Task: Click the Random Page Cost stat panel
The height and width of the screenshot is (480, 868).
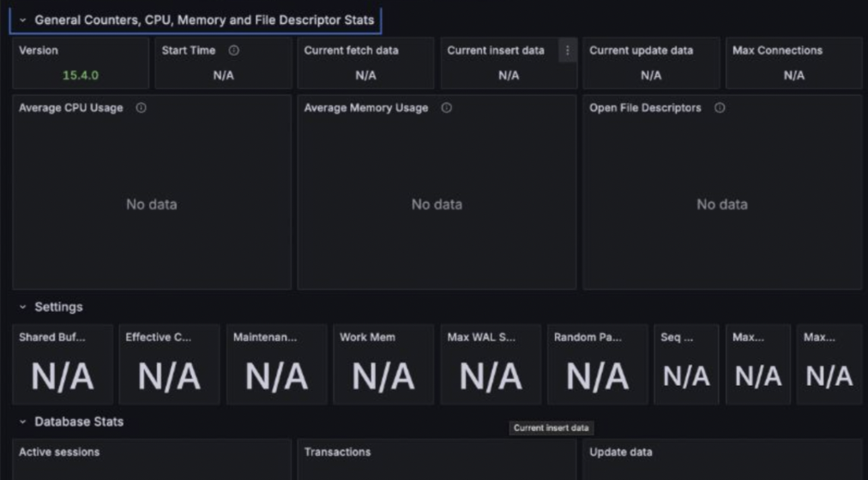Action: click(598, 366)
